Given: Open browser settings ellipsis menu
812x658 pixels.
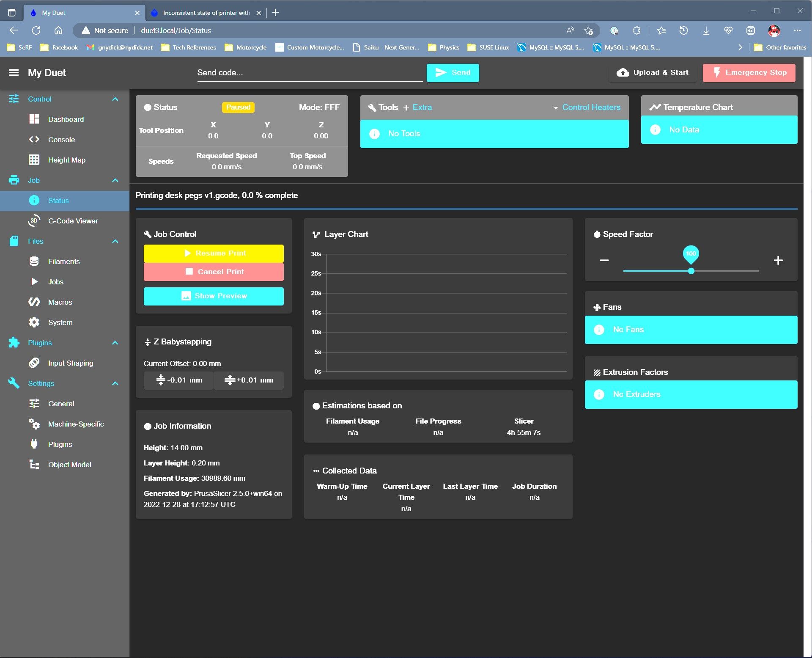Looking at the screenshot, I should tap(797, 30).
